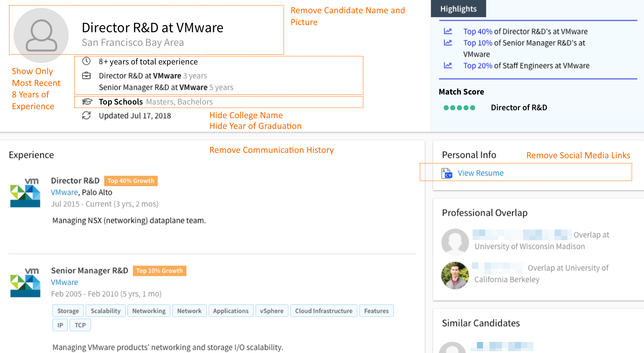The height and width of the screenshot is (353, 644).
Task: Open the Highlights tab
Action: [458, 9]
